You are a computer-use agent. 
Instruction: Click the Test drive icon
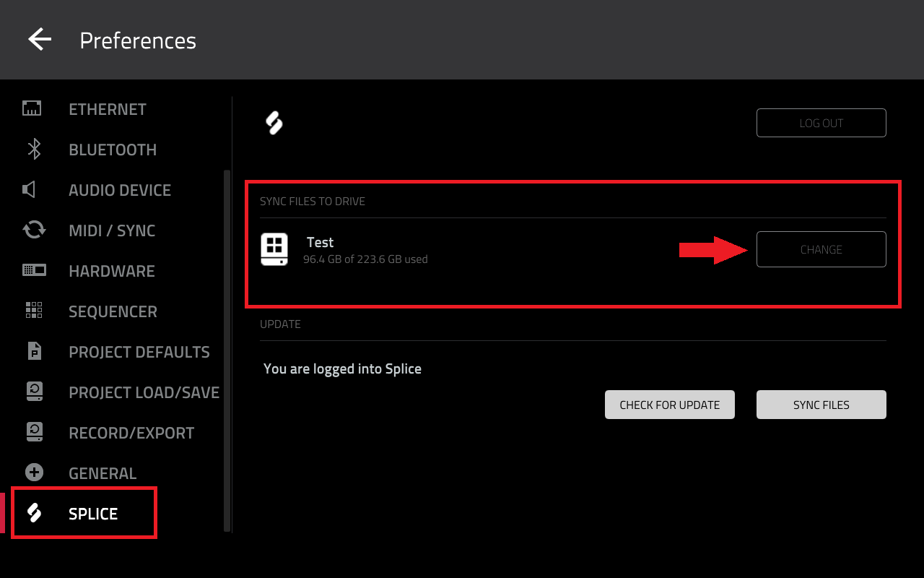274,249
